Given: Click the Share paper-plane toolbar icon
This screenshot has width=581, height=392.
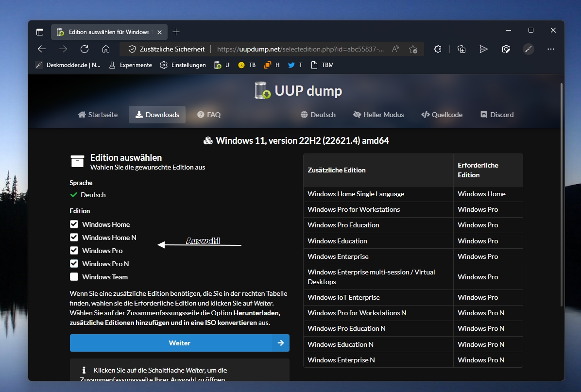Looking at the screenshot, I should (x=483, y=49).
